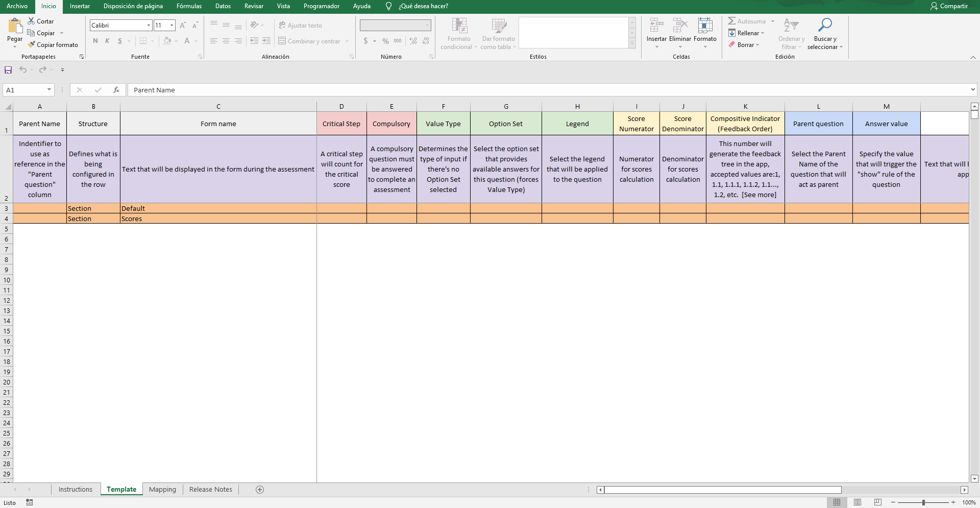Switch to Datos ribbon tab
This screenshot has height=508, width=980.
tap(223, 6)
